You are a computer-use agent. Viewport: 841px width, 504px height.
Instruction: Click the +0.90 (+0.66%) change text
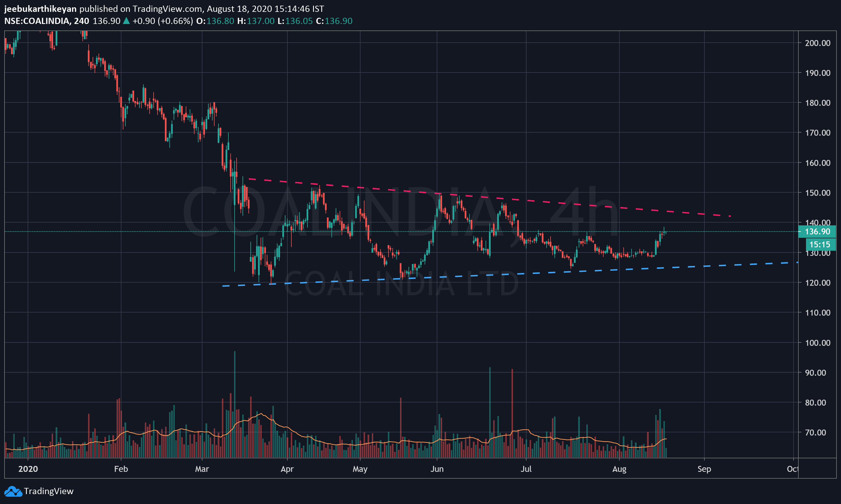click(x=163, y=21)
